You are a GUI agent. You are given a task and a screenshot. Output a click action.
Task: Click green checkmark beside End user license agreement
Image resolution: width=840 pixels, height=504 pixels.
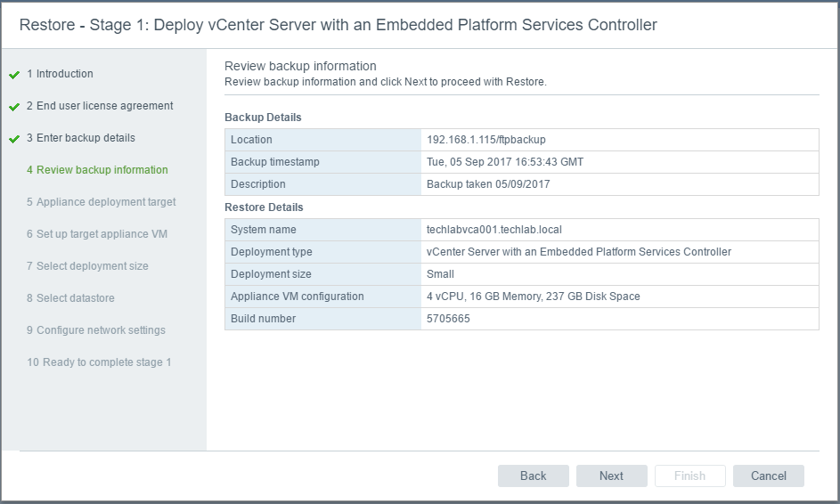pyautogui.click(x=14, y=107)
